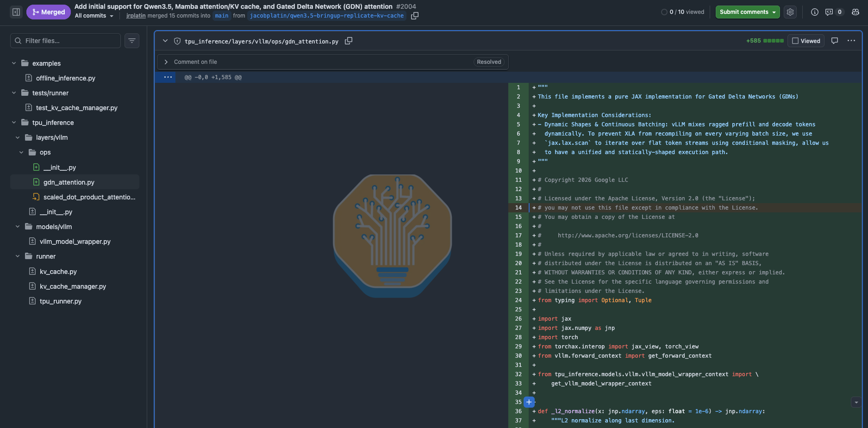This screenshot has width=868, height=428.
Task: Copy the gdn_attention.py file path
Action: point(349,41)
